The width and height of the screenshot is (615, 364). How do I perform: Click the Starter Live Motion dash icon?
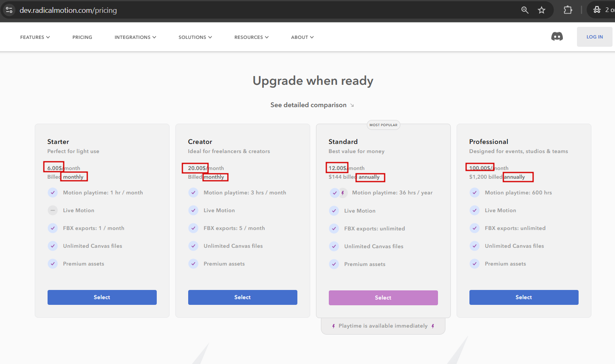[x=53, y=211]
